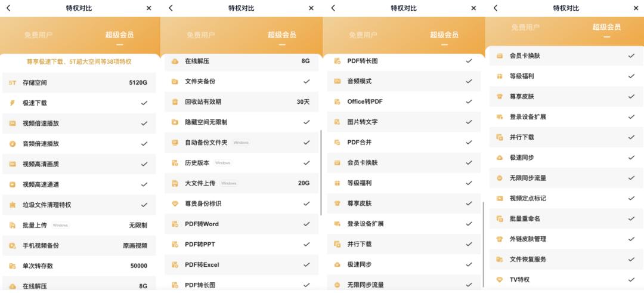Click the 视频定点标记 icon
This screenshot has width=644, height=293.
(500, 198)
